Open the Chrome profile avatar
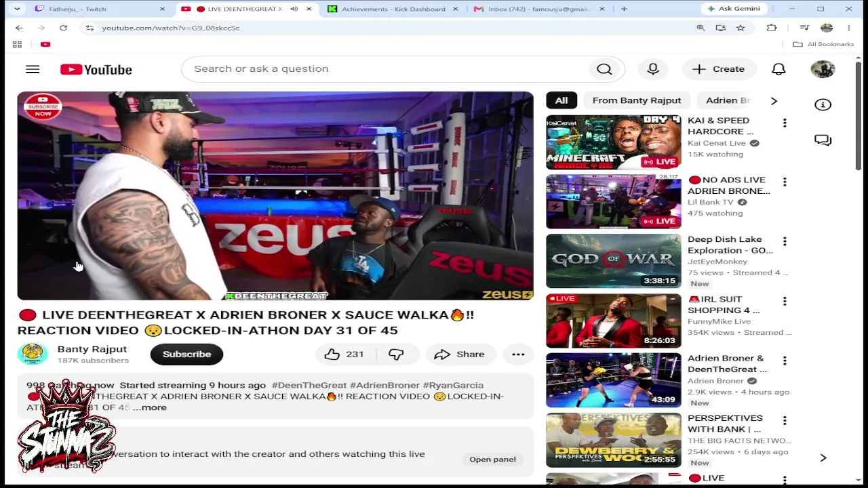 [827, 28]
